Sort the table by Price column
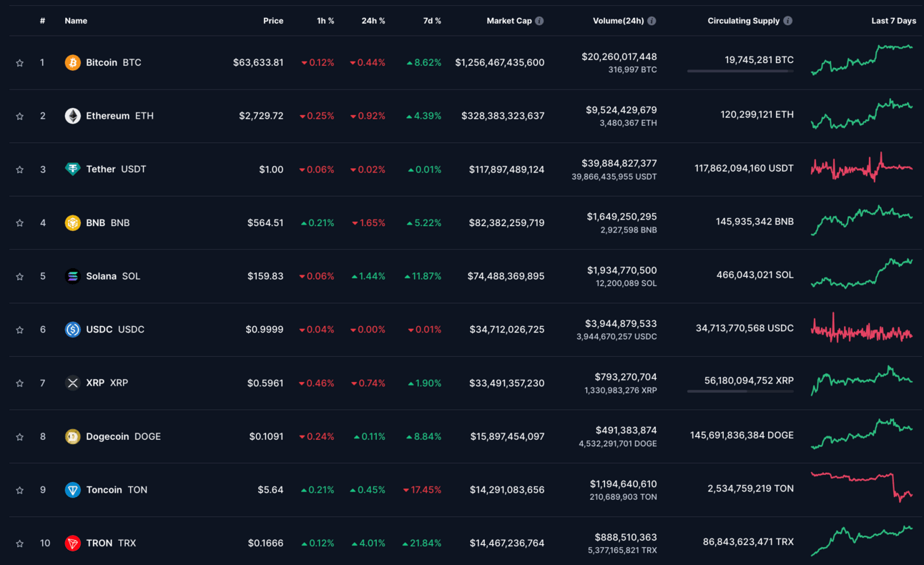Screen dimensions: 924x565 coord(273,21)
